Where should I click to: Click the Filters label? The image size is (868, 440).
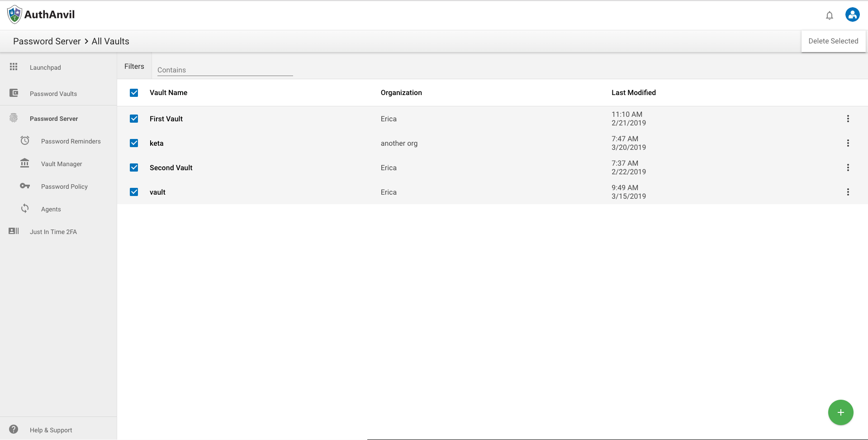pos(134,66)
